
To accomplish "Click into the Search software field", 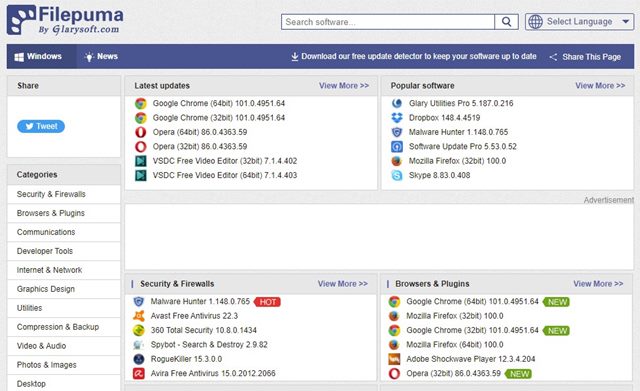I will click(388, 22).
